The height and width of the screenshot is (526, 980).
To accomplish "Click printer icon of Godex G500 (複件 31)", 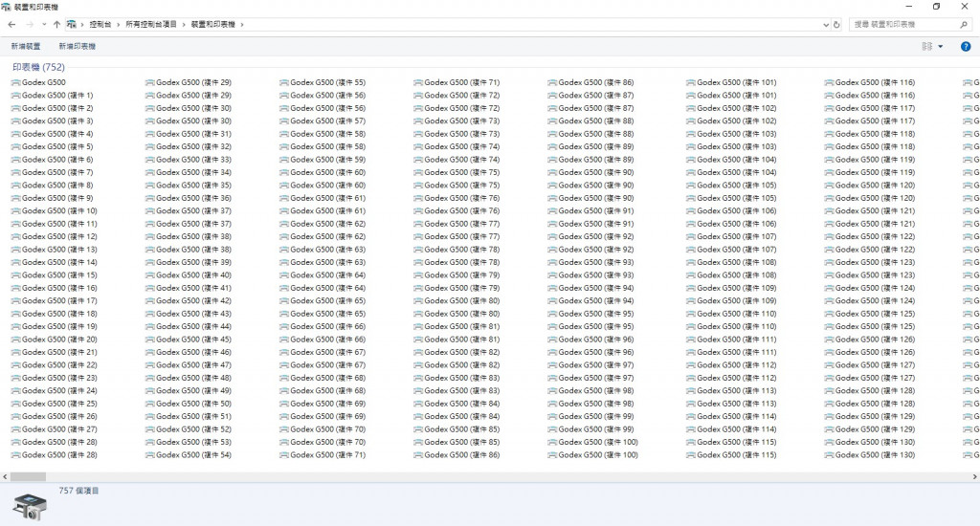I will (150, 134).
